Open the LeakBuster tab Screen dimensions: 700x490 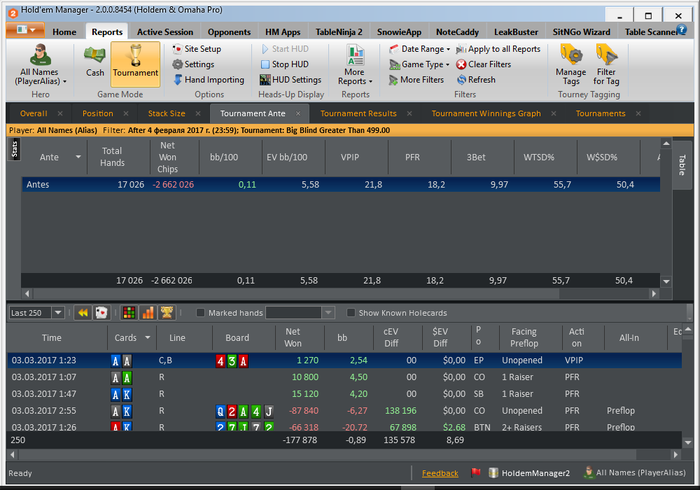(516, 32)
